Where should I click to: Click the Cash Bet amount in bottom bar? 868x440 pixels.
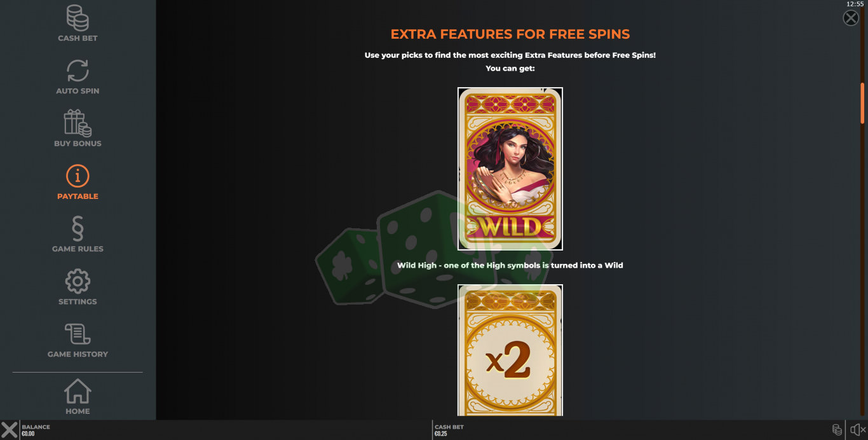[x=440, y=434]
